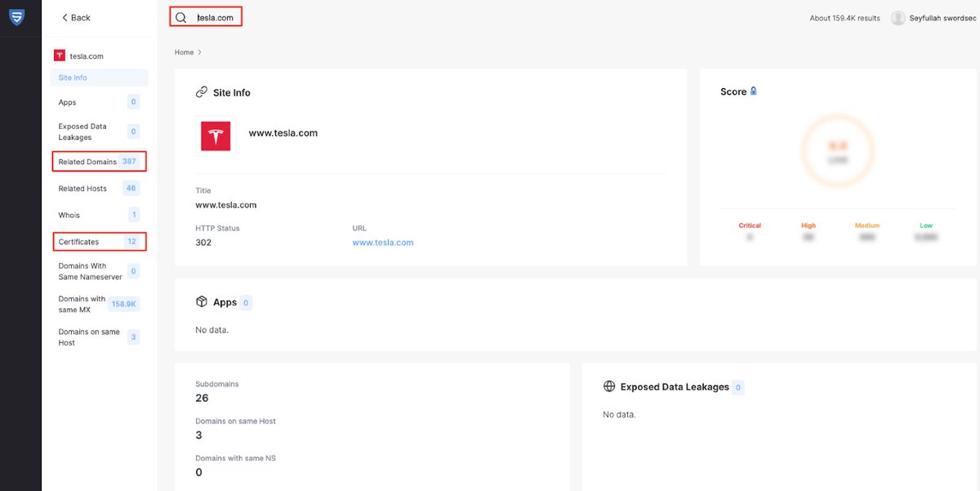980x491 pixels.
Task: Click the lock icon next to Score
Action: tap(753, 92)
